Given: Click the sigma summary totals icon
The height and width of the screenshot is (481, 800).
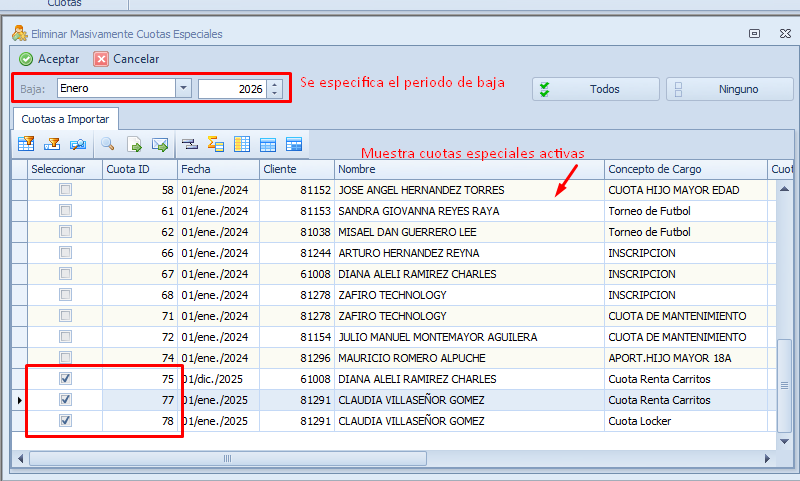Looking at the screenshot, I should pos(215,144).
